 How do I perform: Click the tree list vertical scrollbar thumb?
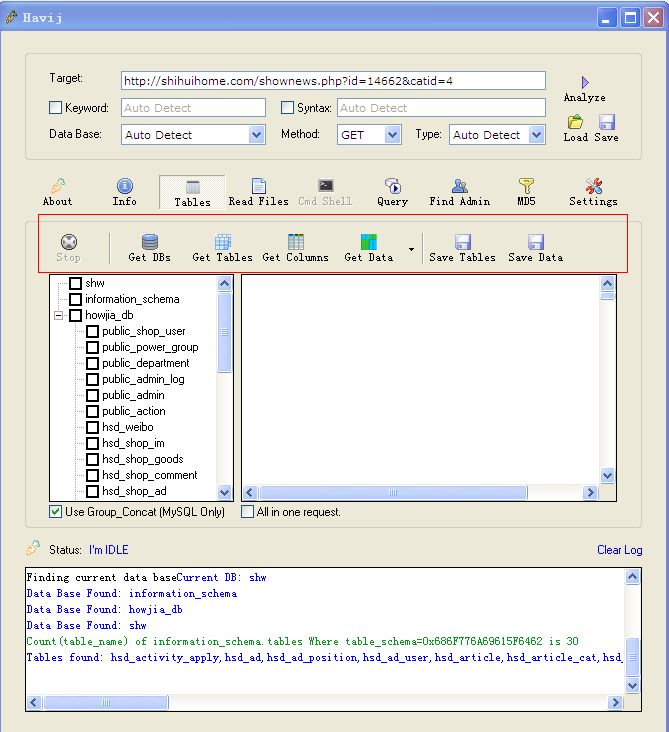(x=225, y=332)
